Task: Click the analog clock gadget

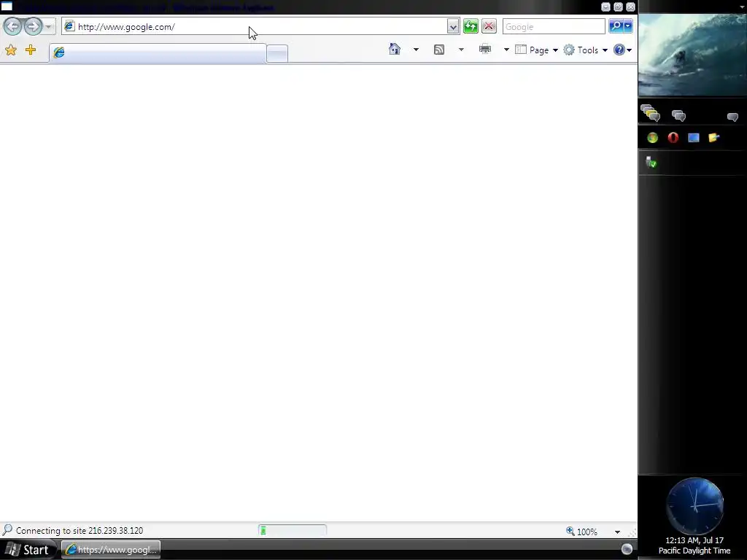Action: tap(694, 506)
